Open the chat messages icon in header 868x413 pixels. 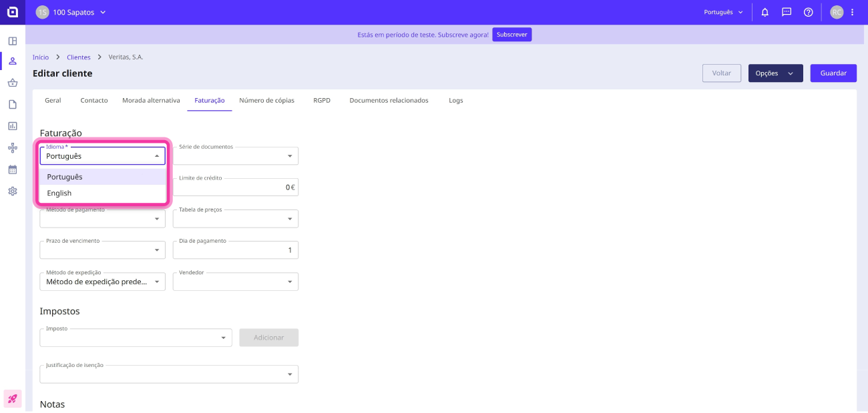787,12
